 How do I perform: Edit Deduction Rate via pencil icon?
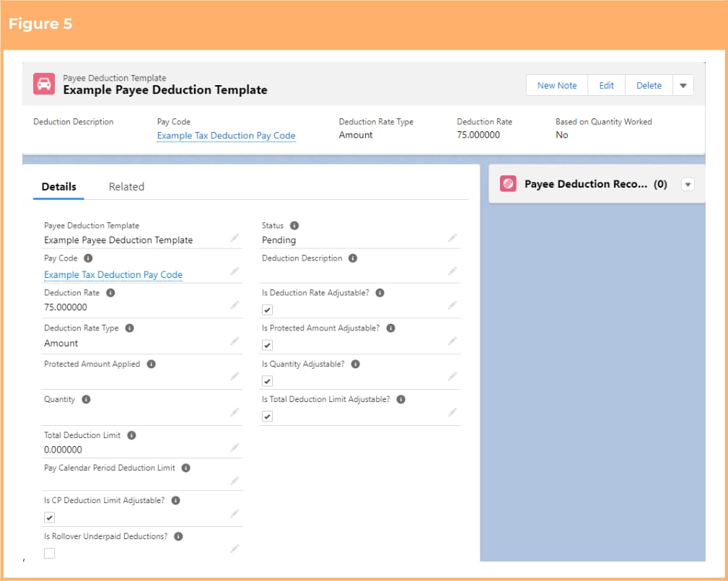click(x=235, y=305)
